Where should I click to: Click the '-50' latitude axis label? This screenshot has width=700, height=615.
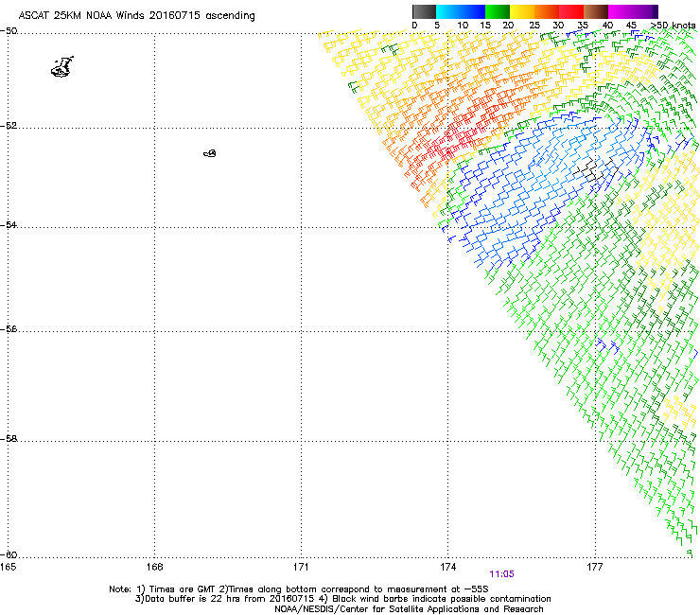[x=9, y=31]
